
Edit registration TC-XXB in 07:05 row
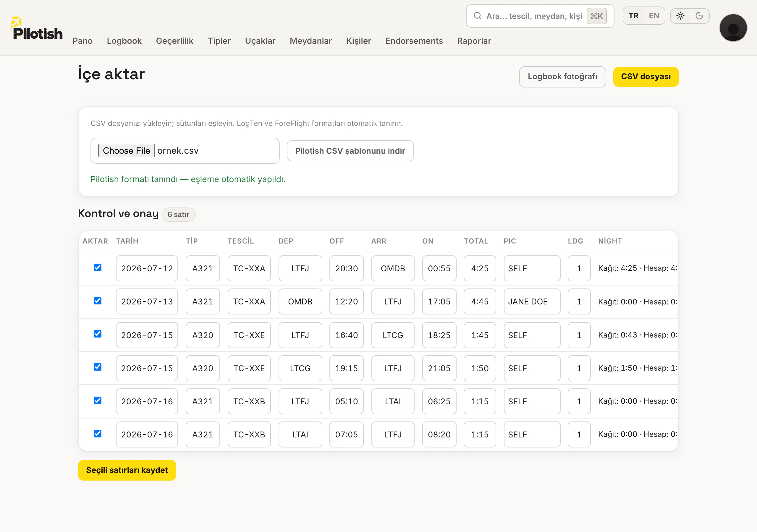click(249, 434)
